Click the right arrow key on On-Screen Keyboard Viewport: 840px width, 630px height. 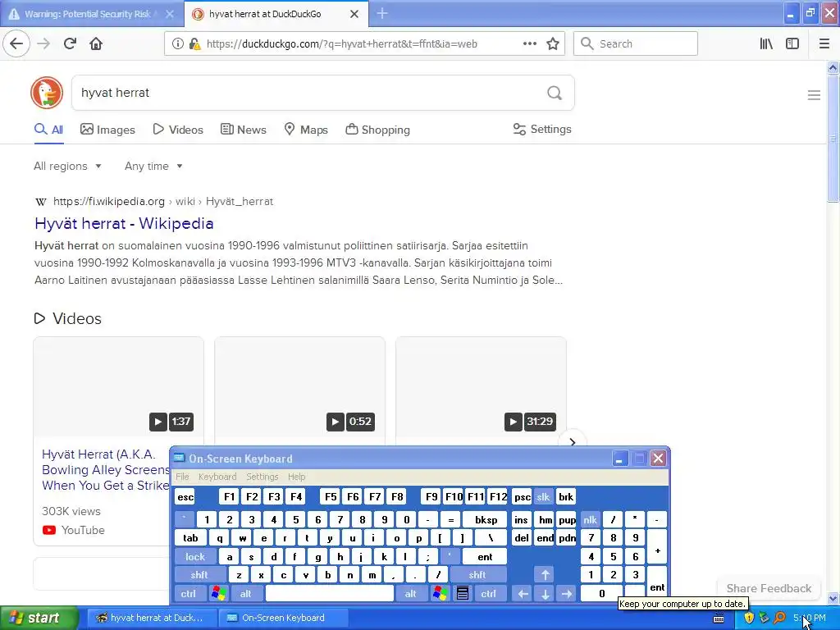click(566, 593)
